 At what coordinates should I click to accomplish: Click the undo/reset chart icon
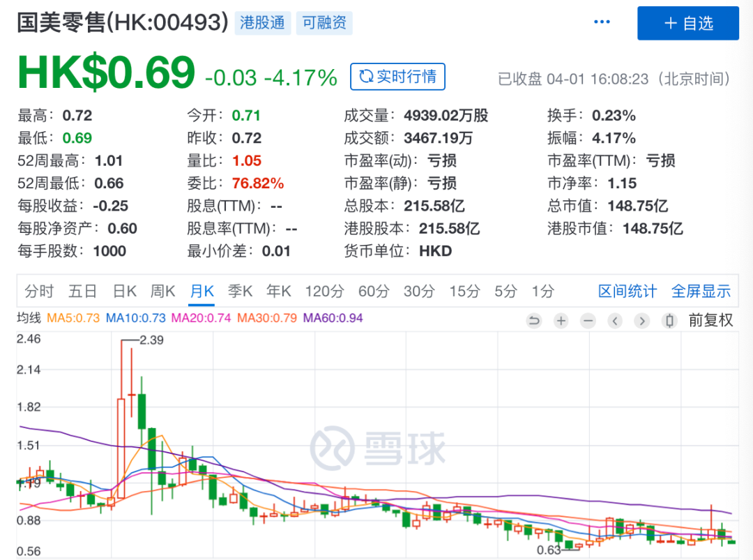coord(533,320)
